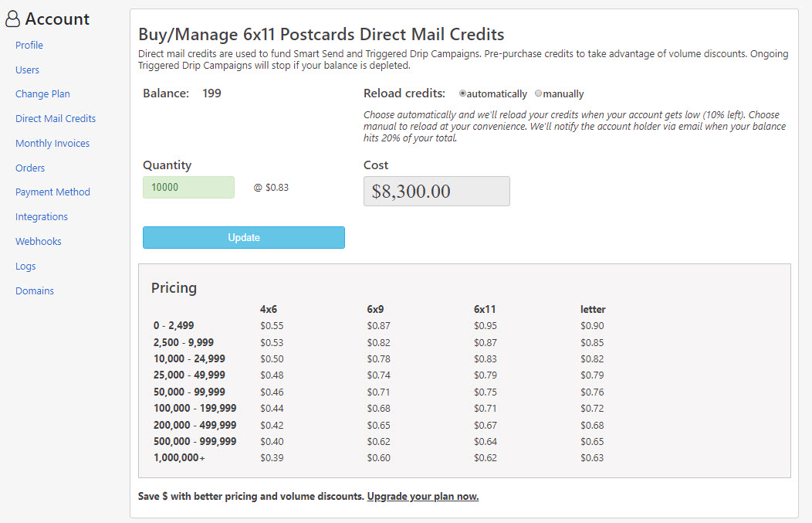Click the Cost amount field
Viewport: 812px width, 523px height.
pyautogui.click(x=437, y=192)
